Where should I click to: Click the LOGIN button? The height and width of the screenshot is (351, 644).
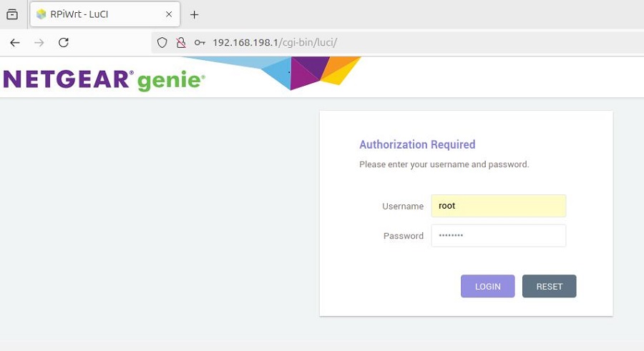pos(487,286)
